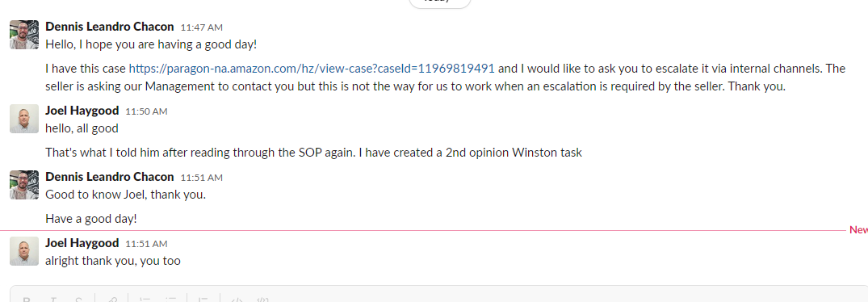Insert a code block in composer

point(263,300)
